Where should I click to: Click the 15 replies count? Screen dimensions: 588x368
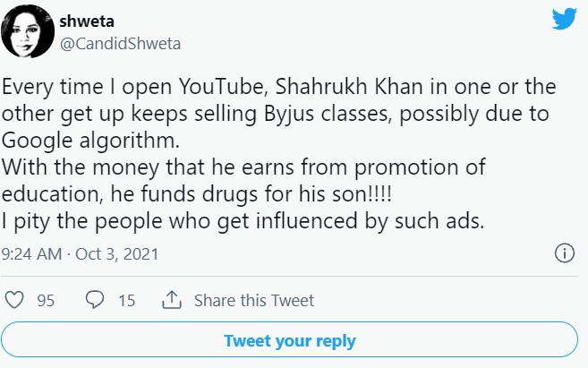[126, 301]
